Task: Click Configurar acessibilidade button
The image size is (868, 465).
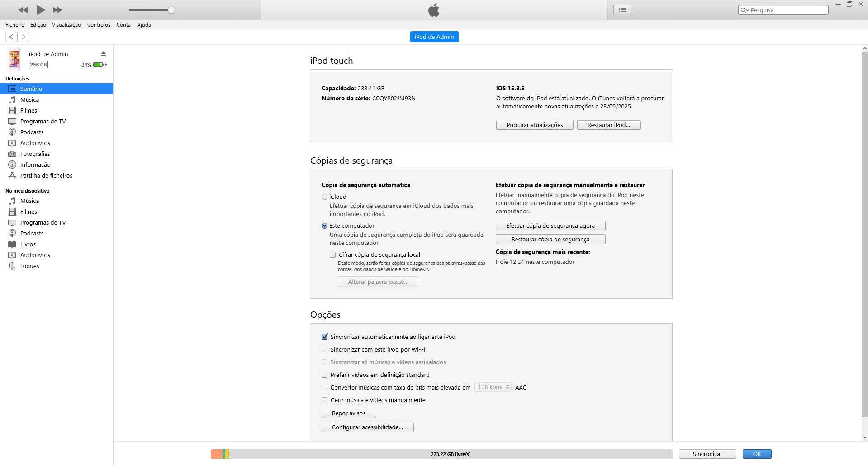Action: pyautogui.click(x=368, y=427)
